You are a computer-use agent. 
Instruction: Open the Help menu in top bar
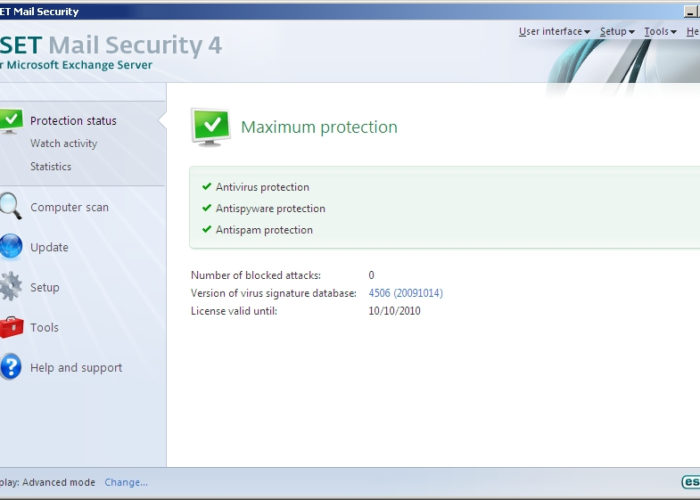click(693, 32)
